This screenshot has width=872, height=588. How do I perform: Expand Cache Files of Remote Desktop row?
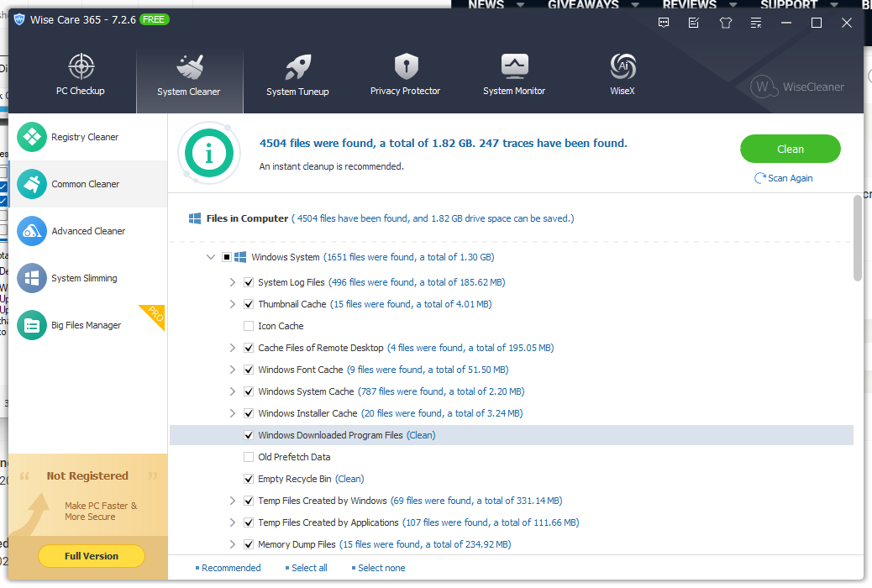coord(233,348)
